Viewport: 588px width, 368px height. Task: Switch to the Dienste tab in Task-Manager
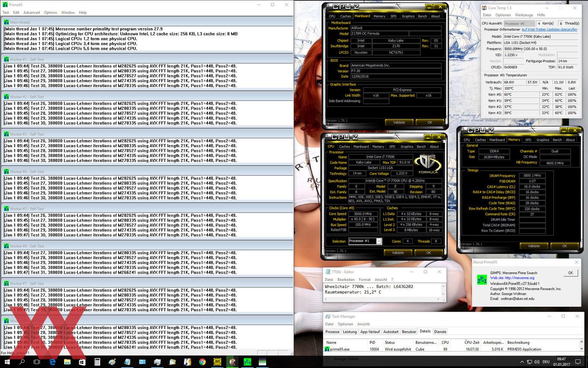(440, 332)
